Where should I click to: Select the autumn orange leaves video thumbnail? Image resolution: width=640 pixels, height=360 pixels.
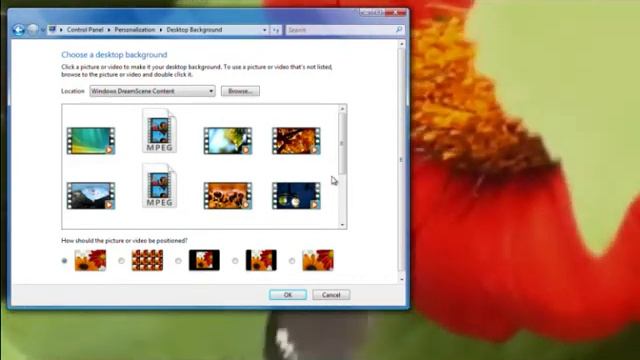[x=296, y=141]
